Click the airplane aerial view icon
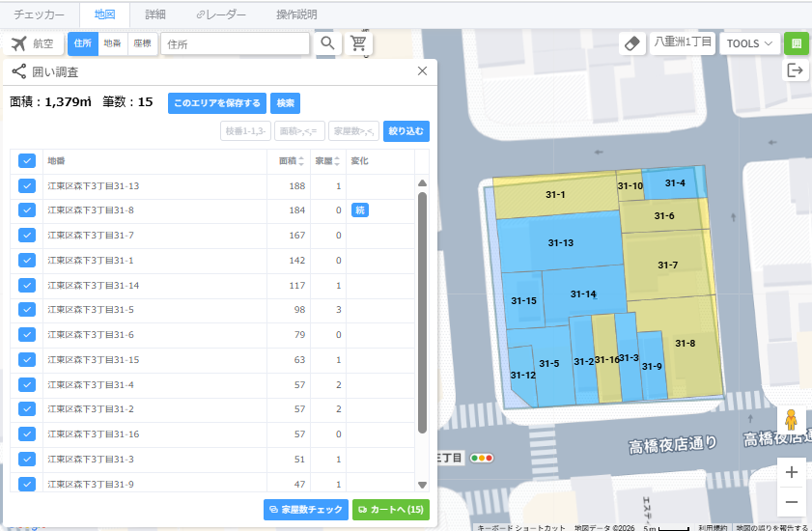This screenshot has height=531, width=812. tap(18, 43)
